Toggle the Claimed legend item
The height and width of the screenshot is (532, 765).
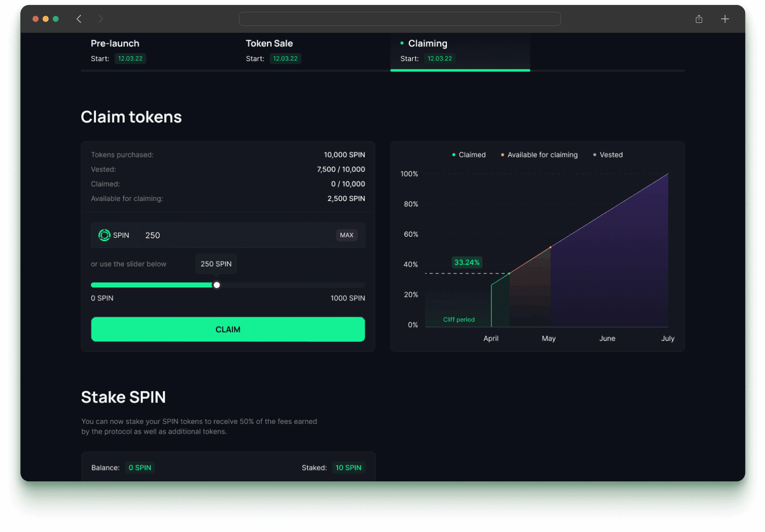pyautogui.click(x=469, y=155)
